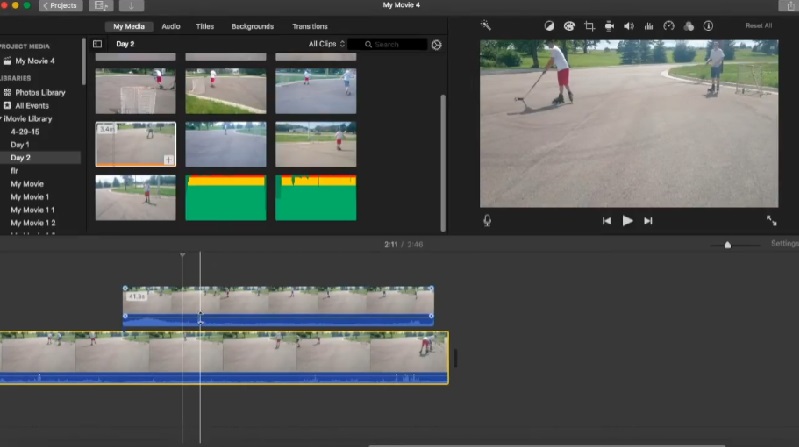Expand viewer to full screen
Viewport: 799px width, 447px height.
pos(771,220)
